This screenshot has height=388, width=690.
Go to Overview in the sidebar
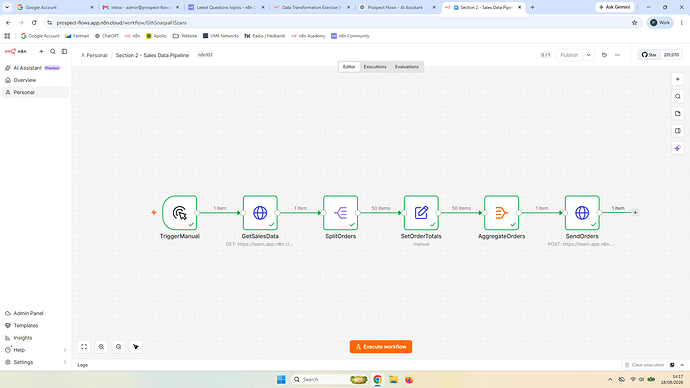tap(36, 80)
